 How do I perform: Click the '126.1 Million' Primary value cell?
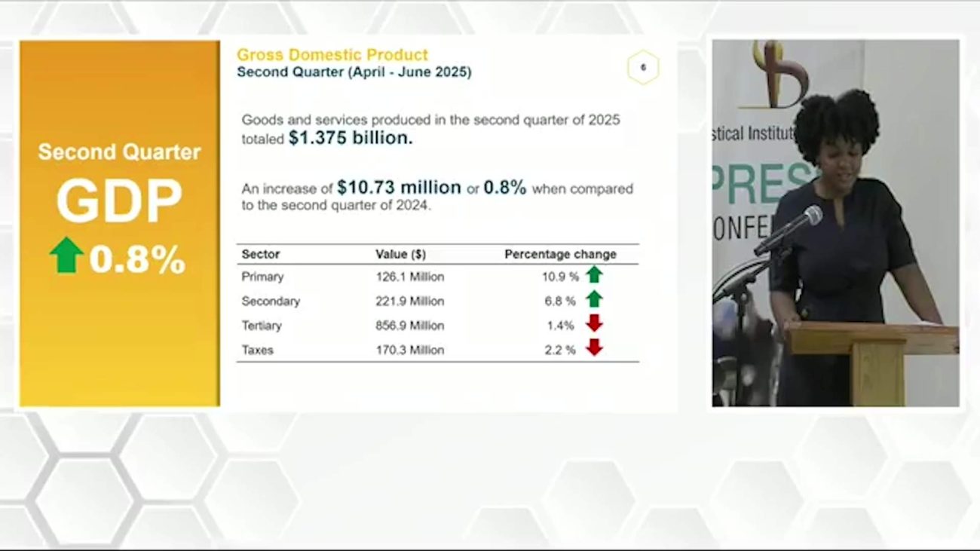[409, 277]
